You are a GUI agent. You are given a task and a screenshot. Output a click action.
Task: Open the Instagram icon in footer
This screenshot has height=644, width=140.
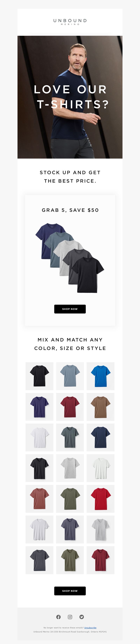70,617
